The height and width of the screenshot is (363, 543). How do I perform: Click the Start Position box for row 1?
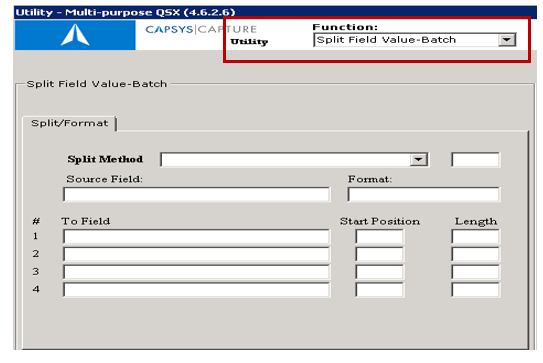pyautogui.click(x=380, y=237)
